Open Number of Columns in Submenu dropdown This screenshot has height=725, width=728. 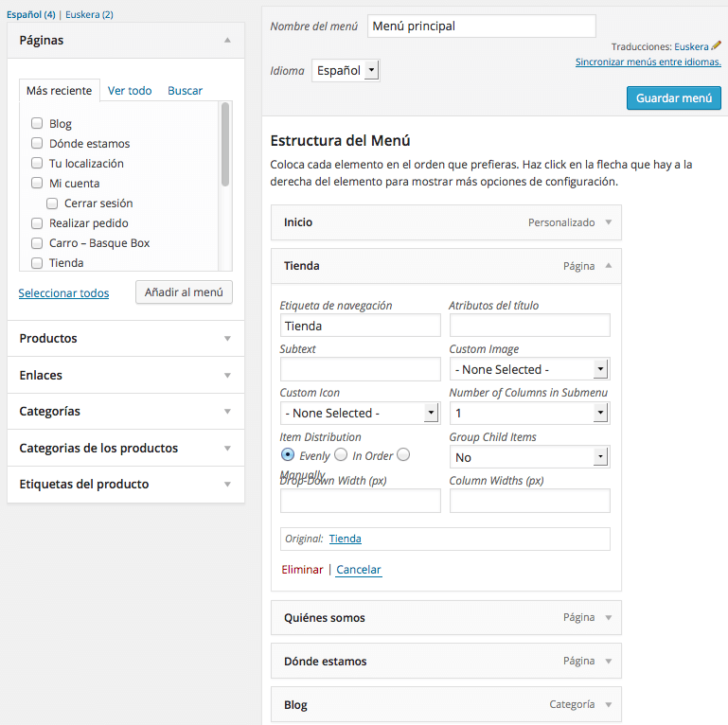pos(530,413)
